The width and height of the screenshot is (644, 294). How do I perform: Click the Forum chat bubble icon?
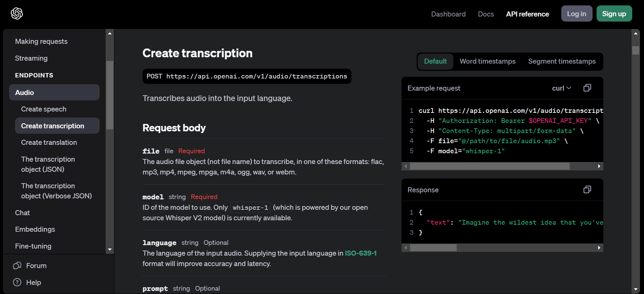tap(17, 266)
